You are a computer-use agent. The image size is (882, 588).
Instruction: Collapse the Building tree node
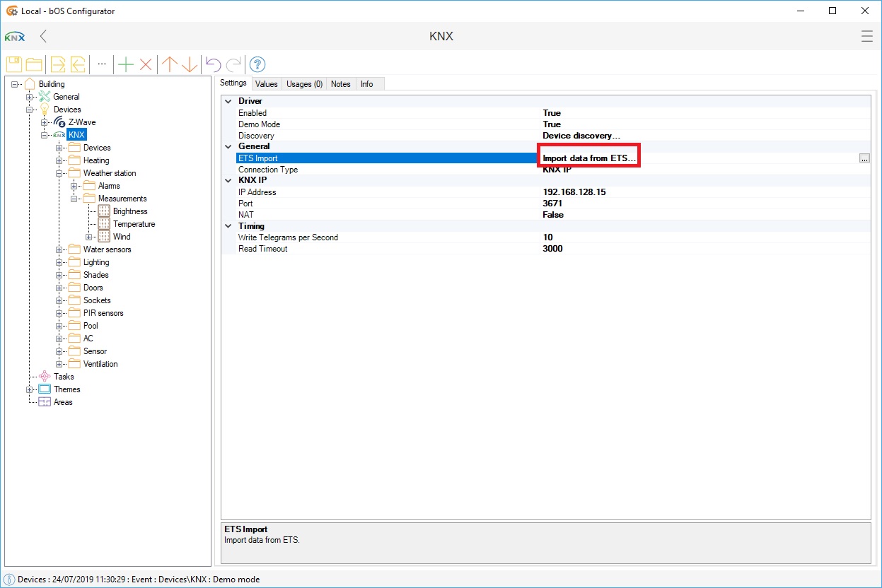(x=15, y=84)
